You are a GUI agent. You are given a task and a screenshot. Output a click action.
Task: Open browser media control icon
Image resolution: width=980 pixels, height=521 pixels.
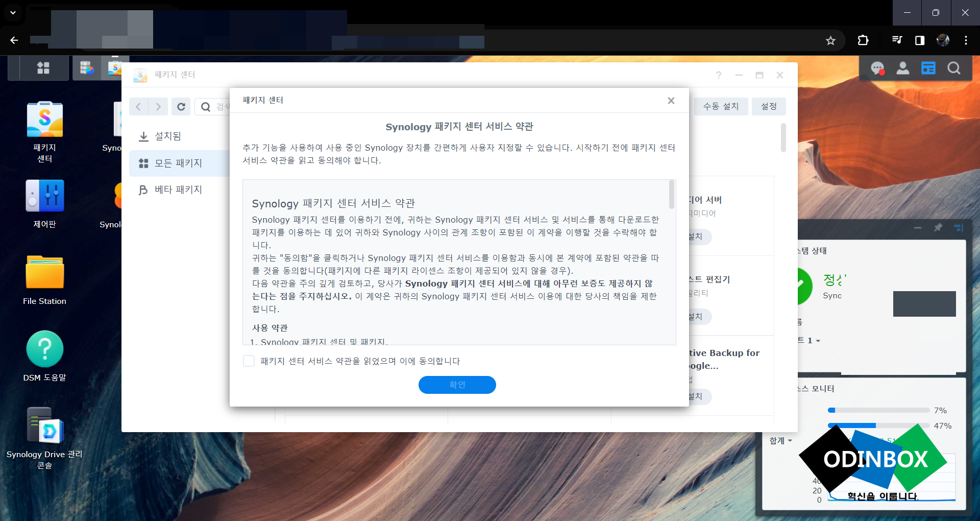click(x=897, y=40)
